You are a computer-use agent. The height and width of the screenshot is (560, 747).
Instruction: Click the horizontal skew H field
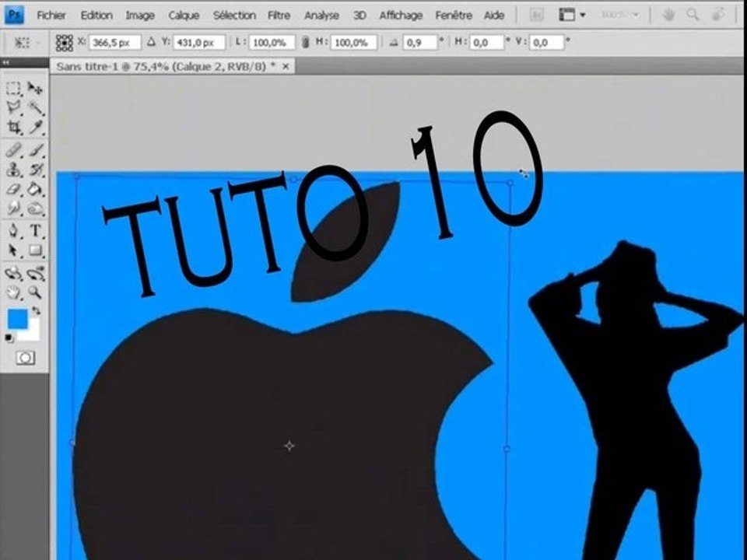pos(486,43)
